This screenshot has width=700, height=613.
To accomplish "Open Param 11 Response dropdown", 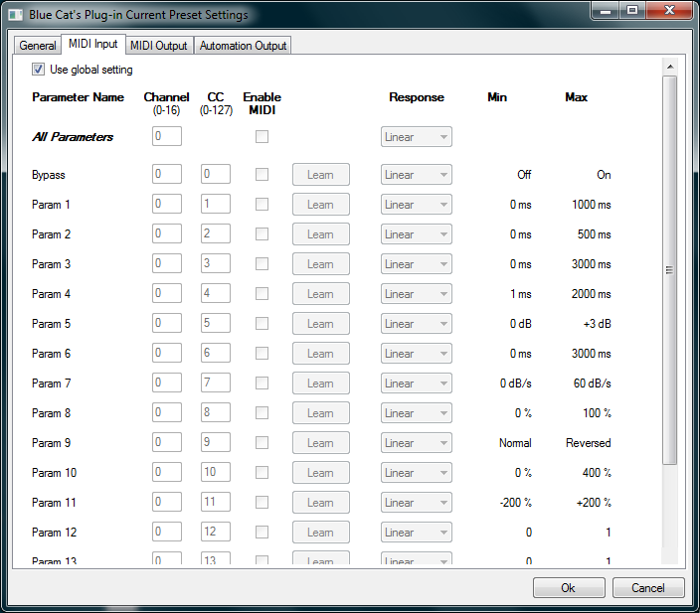I will click(416, 503).
